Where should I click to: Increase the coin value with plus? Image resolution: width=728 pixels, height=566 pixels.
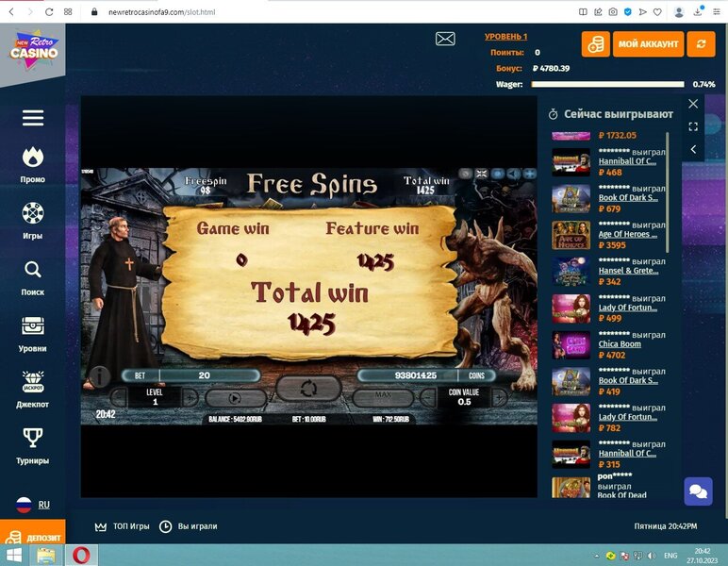[499, 398]
